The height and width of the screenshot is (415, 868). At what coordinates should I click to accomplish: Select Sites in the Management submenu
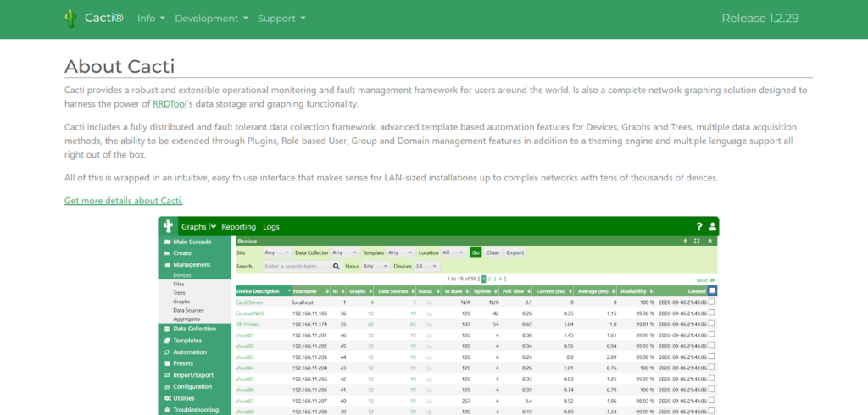point(178,284)
